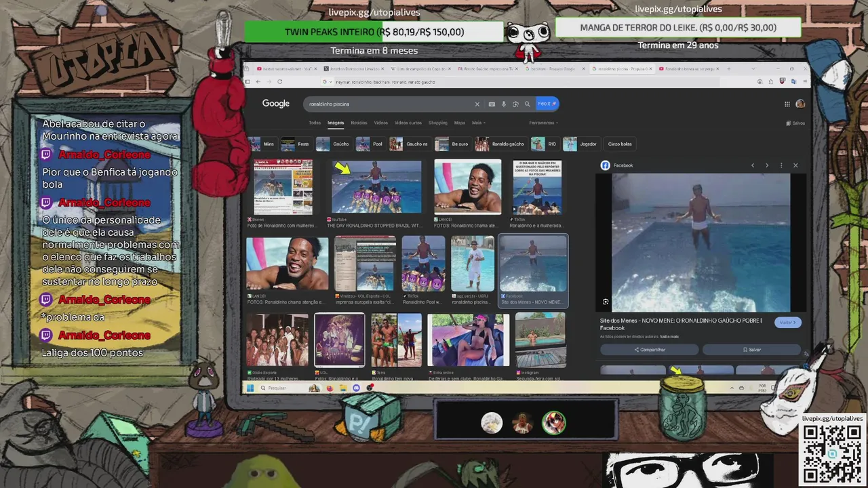This screenshot has height=488, width=868.
Task: Open the Windows Start button
Action: [250, 388]
